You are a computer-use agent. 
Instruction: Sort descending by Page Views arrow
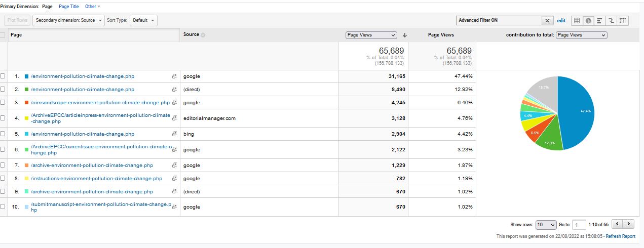point(404,35)
